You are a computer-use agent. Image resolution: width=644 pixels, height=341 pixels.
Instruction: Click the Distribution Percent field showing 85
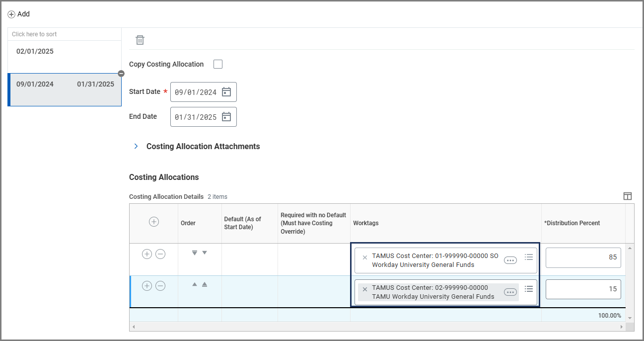pos(583,257)
